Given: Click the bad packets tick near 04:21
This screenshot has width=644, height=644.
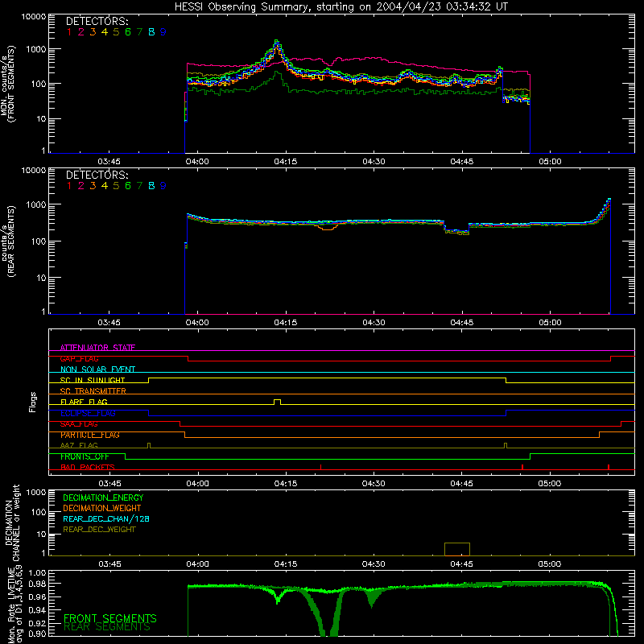Looking at the screenshot, I should (x=320, y=467).
